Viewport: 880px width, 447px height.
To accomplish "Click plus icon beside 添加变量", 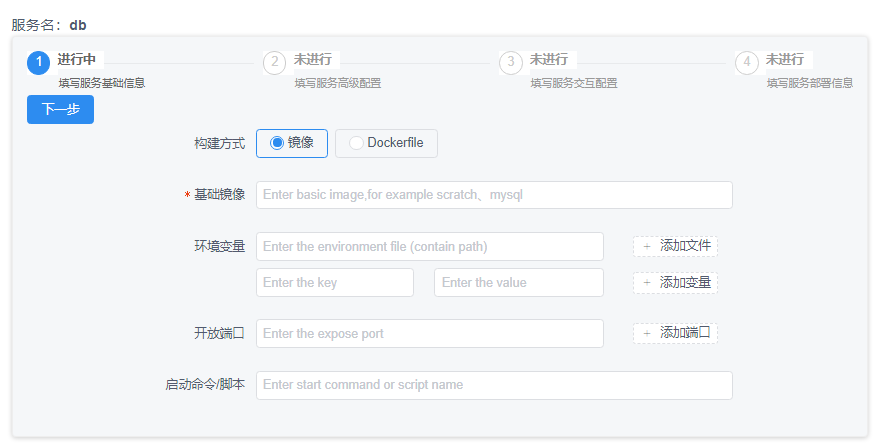I will tap(647, 282).
